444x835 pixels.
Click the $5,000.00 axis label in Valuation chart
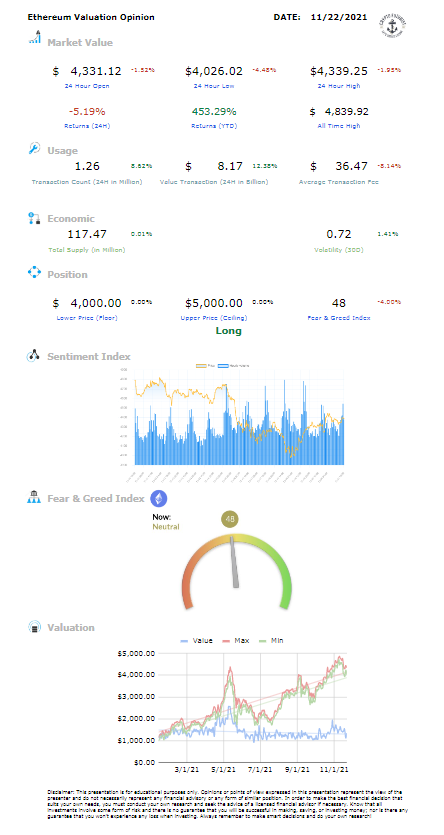[136, 653]
